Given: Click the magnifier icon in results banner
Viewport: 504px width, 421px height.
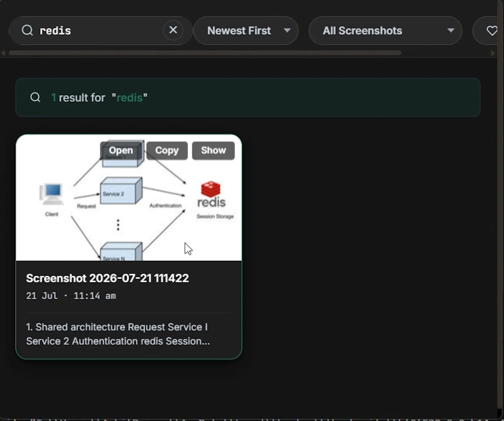Looking at the screenshot, I should (x=35, y=97).
